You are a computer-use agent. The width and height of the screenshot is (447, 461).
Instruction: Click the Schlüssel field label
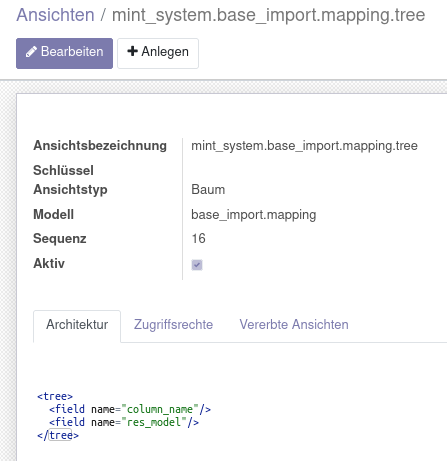coord(63,170)
